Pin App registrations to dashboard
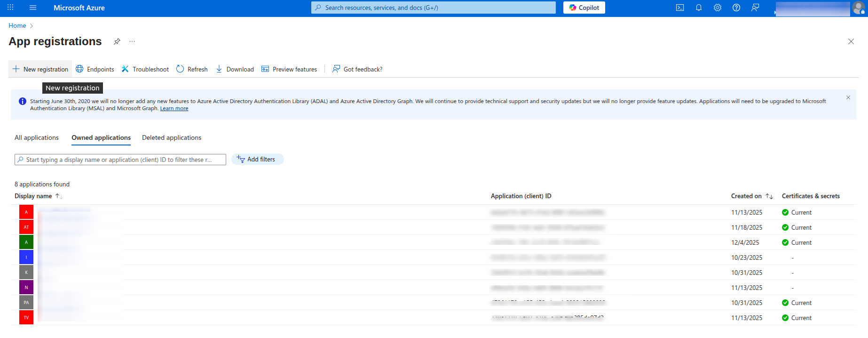Image resolution: width=868 pixels, height=338 pixels. 117,41
